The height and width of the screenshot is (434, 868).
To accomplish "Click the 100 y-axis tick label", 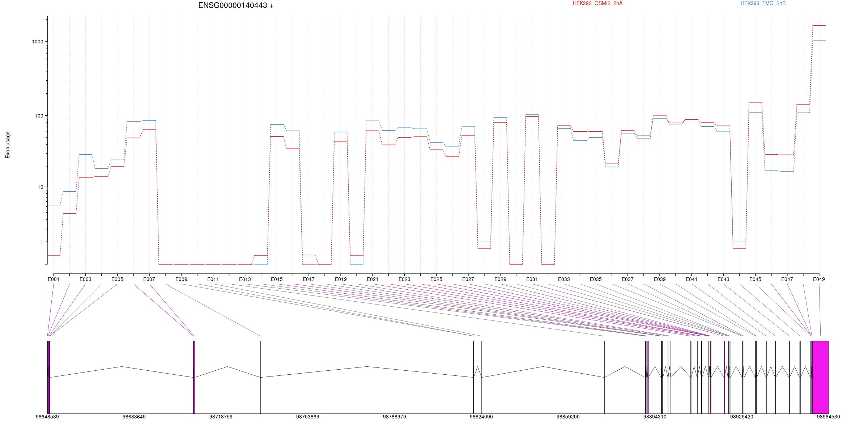I will point(39,116).
